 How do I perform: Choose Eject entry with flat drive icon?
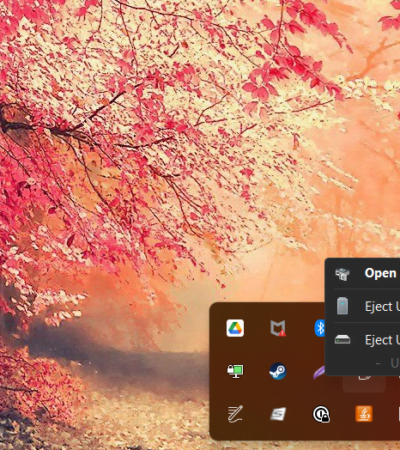point(363,340)
